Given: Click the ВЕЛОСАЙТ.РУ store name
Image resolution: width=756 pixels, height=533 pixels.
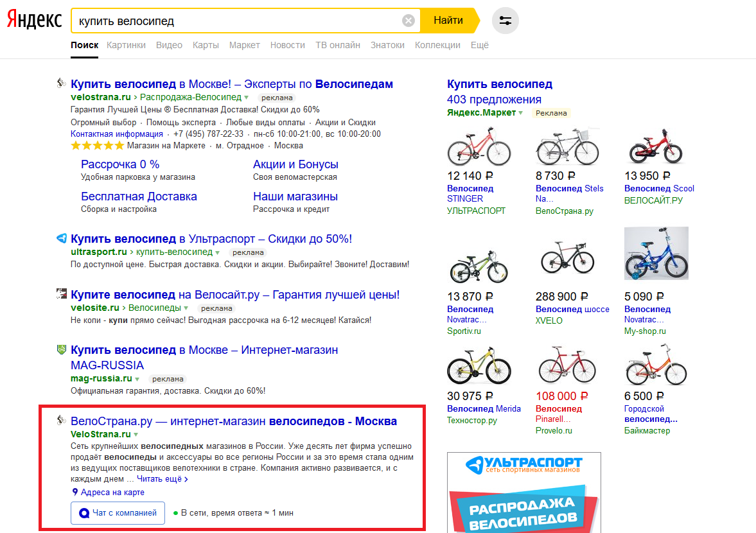Looking at the screenshot, I should [653, 200].
